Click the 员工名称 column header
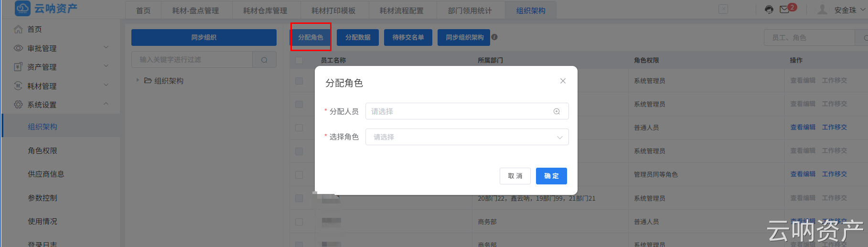This screenshot has height=247, width=868. click(333, 60)
